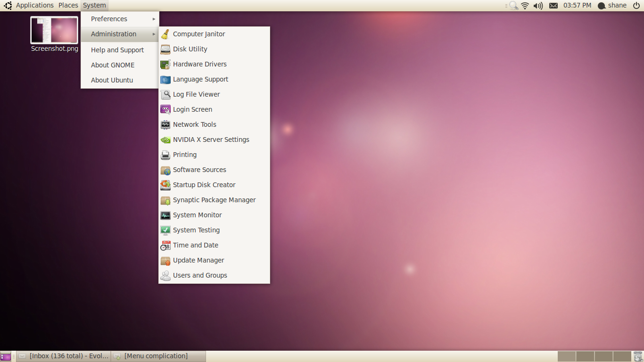Open Computer Janitor broom icon
644x362 pixels.
pos(165,34)
